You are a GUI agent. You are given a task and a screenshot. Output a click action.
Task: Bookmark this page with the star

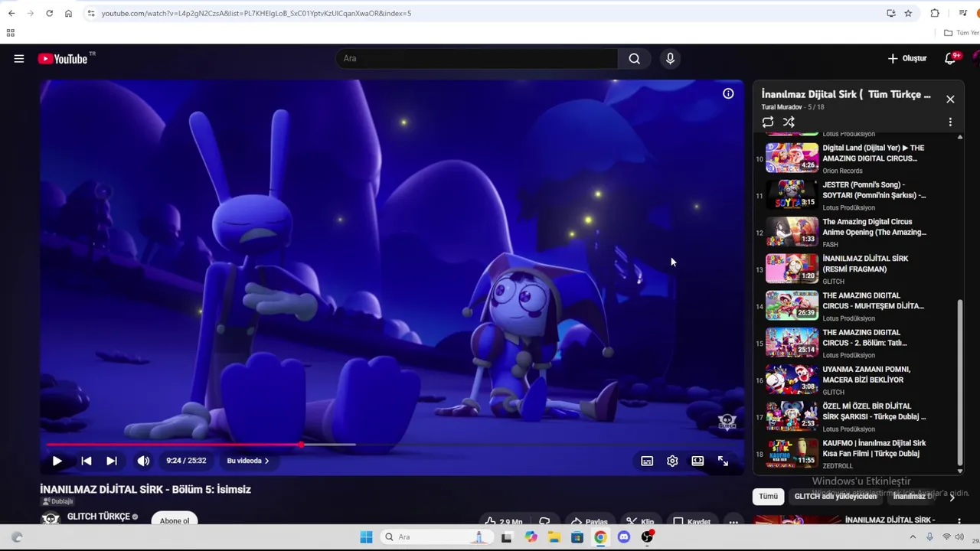908,13
